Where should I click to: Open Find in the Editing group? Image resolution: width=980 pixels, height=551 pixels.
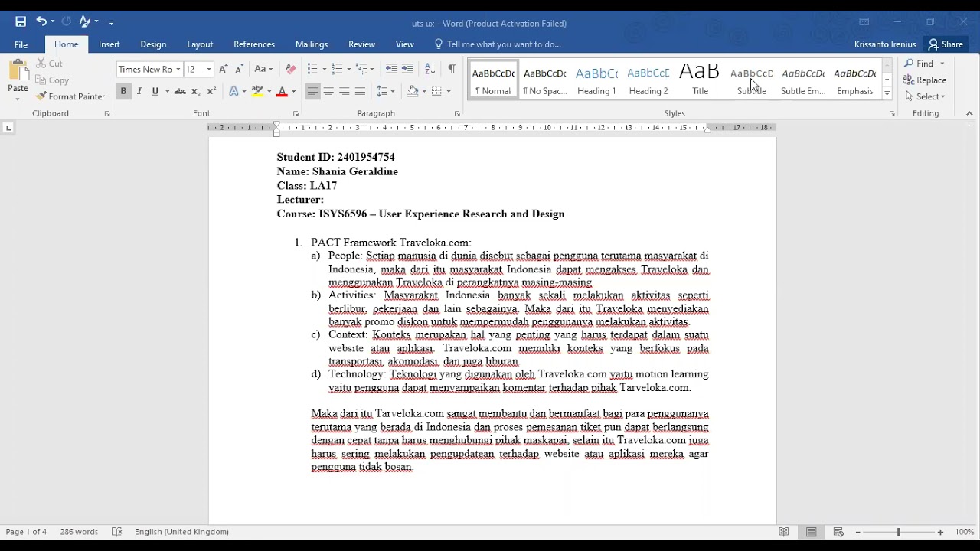tap(919, 64)
